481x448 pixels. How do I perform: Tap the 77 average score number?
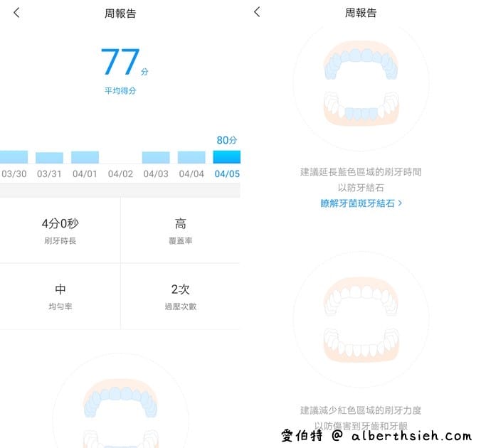120,62
